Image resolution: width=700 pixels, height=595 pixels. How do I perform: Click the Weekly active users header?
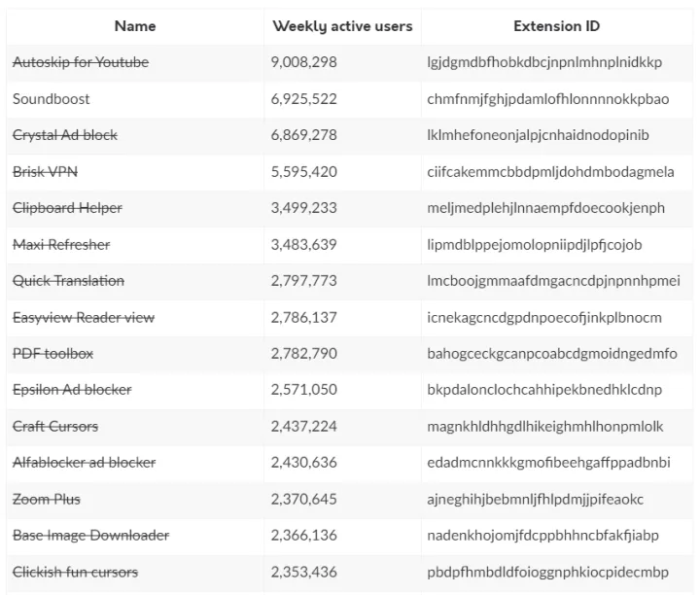coord(342,26)
